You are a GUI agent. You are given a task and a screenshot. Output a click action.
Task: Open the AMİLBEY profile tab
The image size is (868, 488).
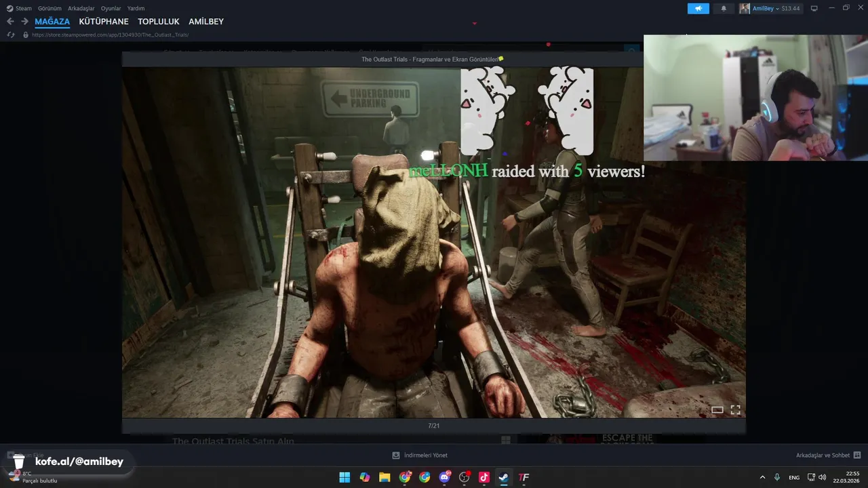(206, 22)
